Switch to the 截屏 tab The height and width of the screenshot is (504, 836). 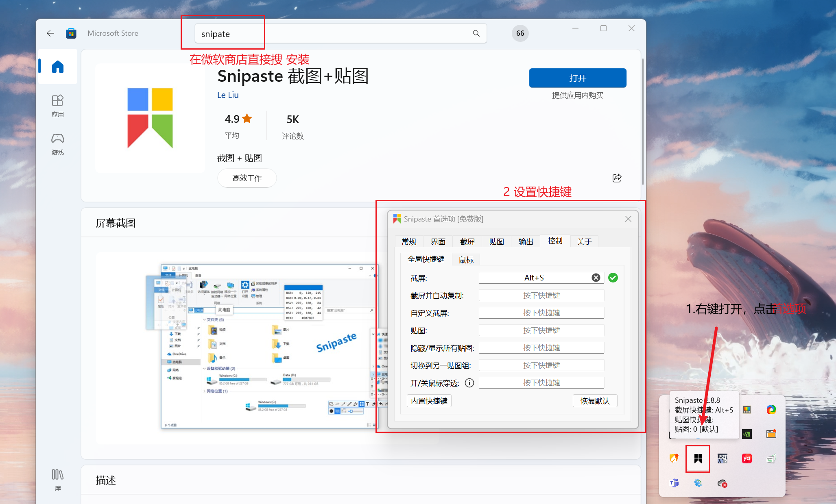tap(467, 242)
